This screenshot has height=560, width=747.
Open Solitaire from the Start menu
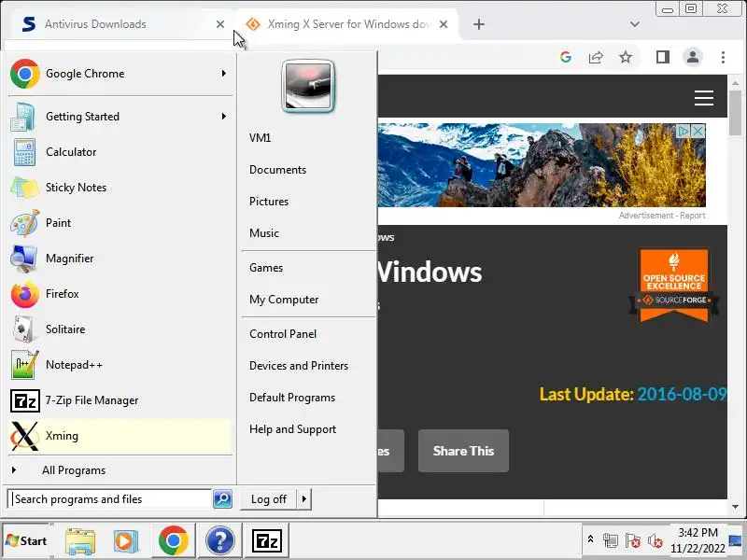(x=120, y=329)
